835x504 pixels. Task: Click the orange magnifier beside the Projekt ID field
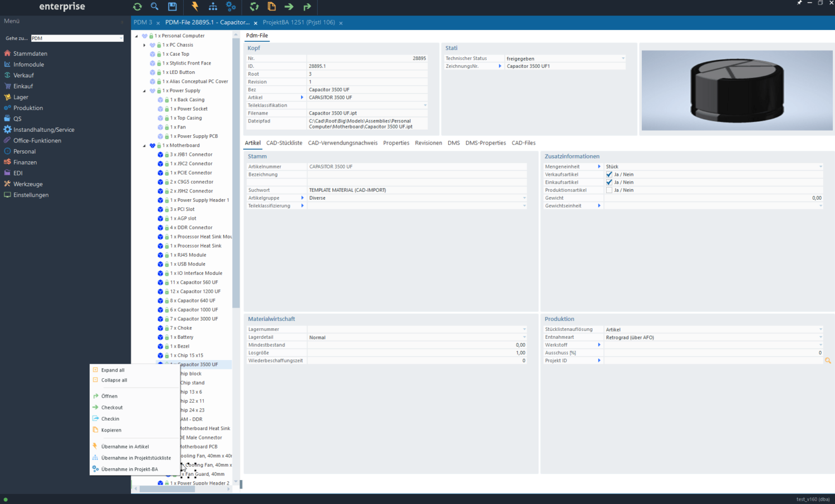click(828, 360)
